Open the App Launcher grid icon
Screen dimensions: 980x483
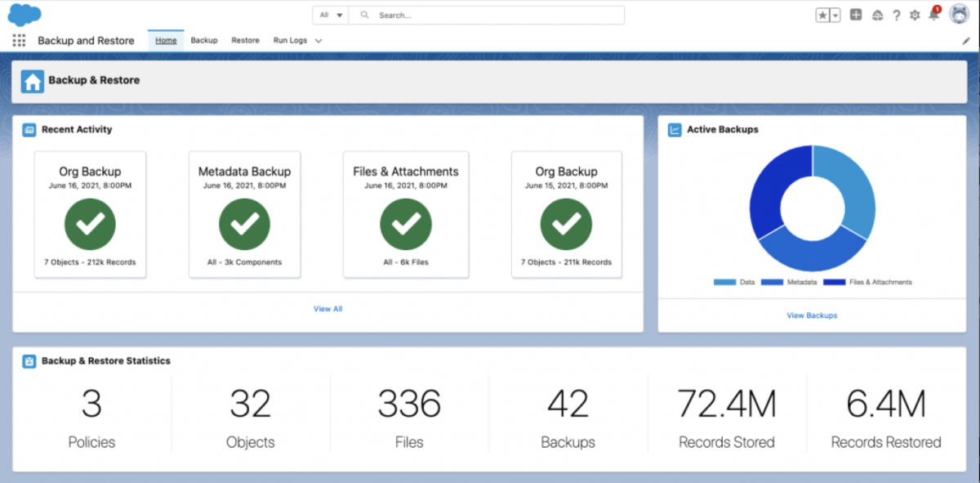point(19,40)
